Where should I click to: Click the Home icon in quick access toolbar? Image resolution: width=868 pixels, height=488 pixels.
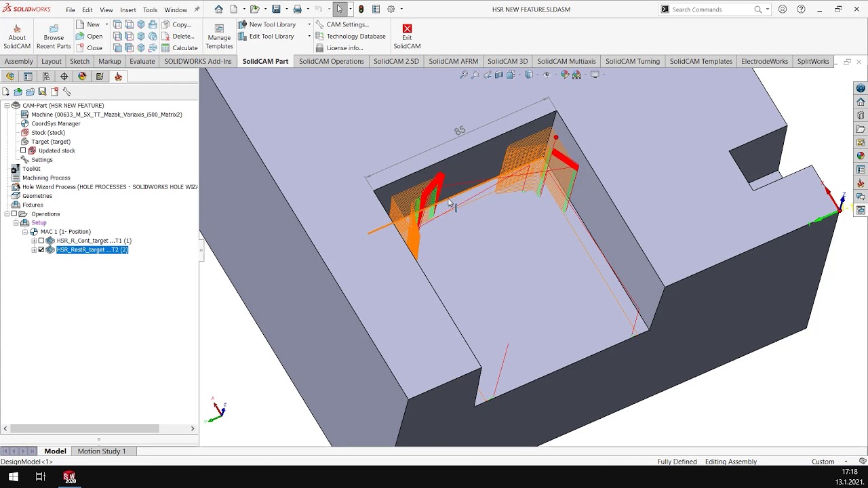[x=218, y=9]
